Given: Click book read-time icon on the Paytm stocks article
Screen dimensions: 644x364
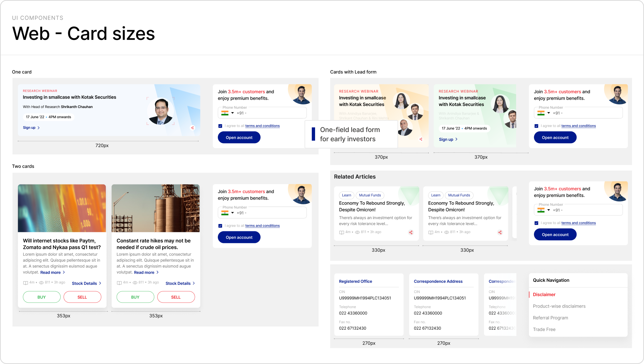Looking at the screenshot, I should (x=25, y=283).
